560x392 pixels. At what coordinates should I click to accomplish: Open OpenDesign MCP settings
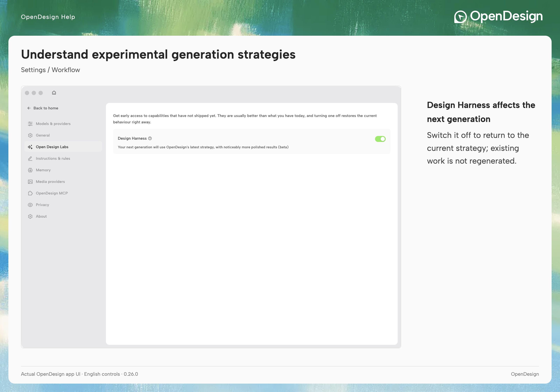[x=63, y=193]
